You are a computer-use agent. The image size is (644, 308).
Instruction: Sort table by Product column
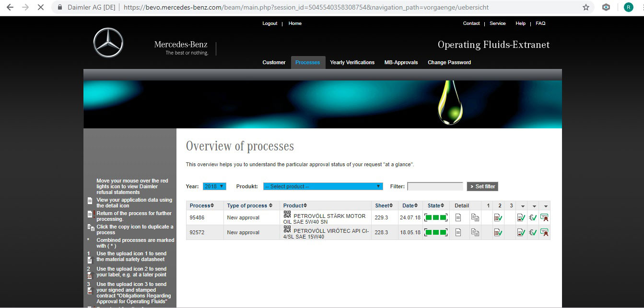(295, 205)
